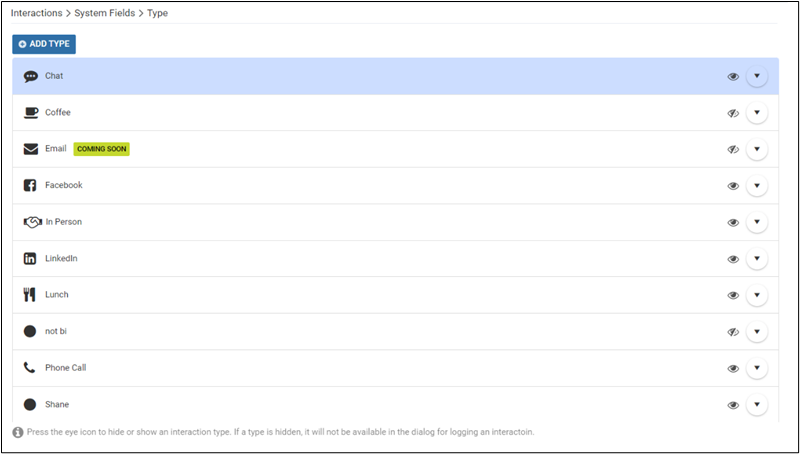Screen dimensions: 800x454
Task: Click the eye icon help note text
Action: 281,432
